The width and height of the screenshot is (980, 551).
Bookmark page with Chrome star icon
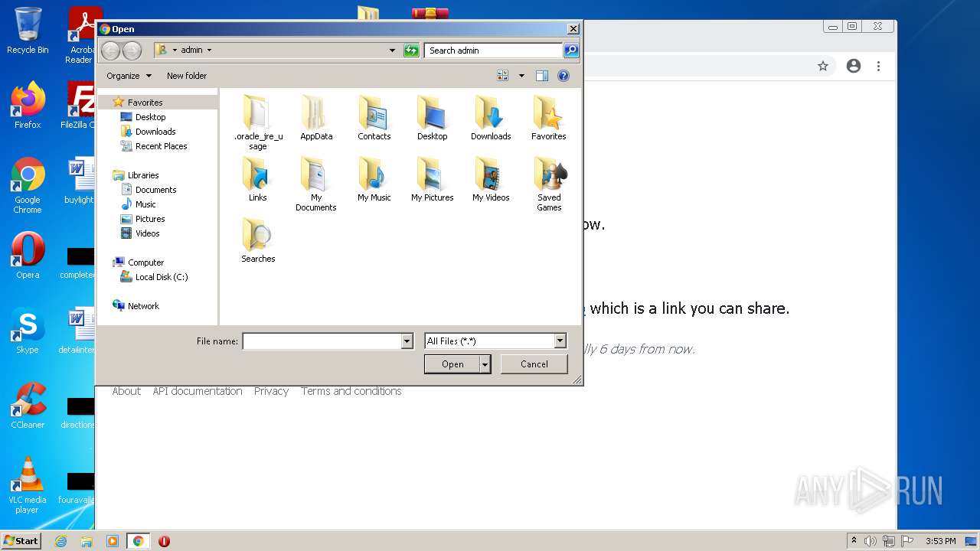823,66
